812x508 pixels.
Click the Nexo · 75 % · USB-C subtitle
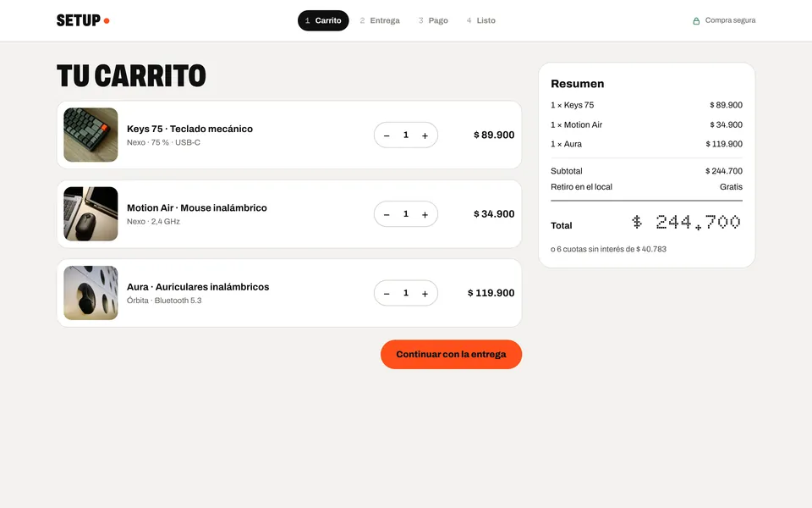[x=163, y=142]
